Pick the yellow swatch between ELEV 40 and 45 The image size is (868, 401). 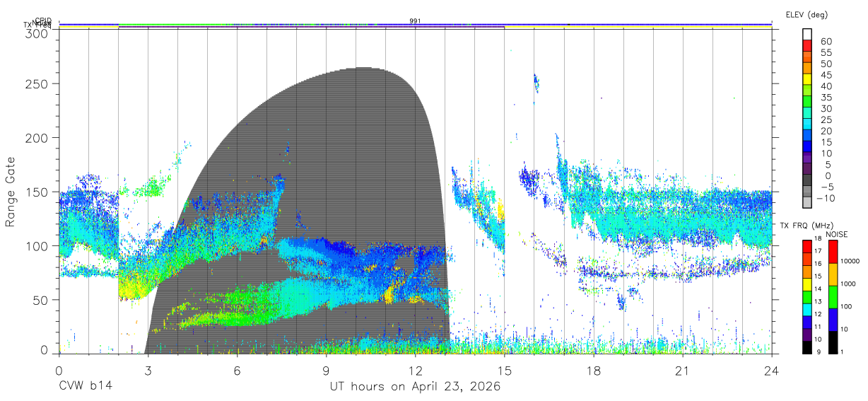(808, 79)
